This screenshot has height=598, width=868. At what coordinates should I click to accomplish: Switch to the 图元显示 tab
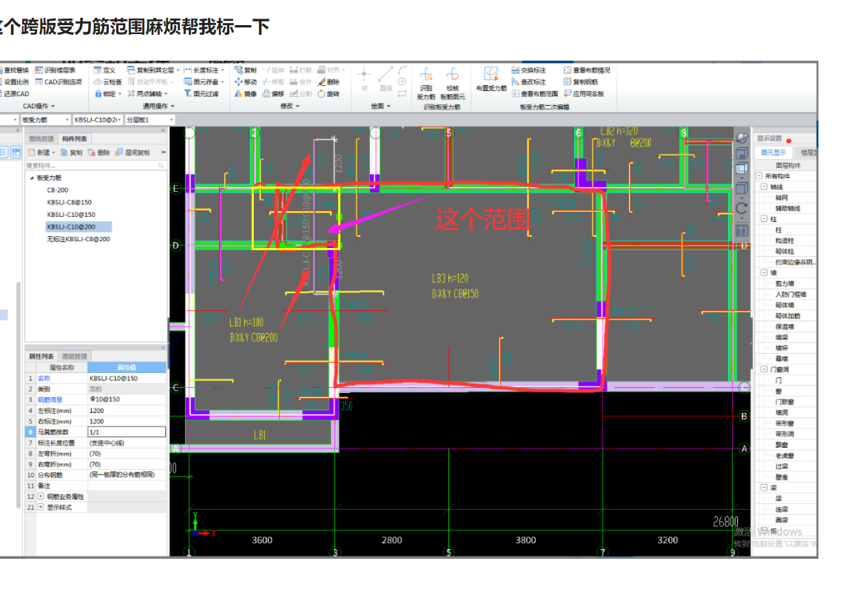tap(773, 152)
